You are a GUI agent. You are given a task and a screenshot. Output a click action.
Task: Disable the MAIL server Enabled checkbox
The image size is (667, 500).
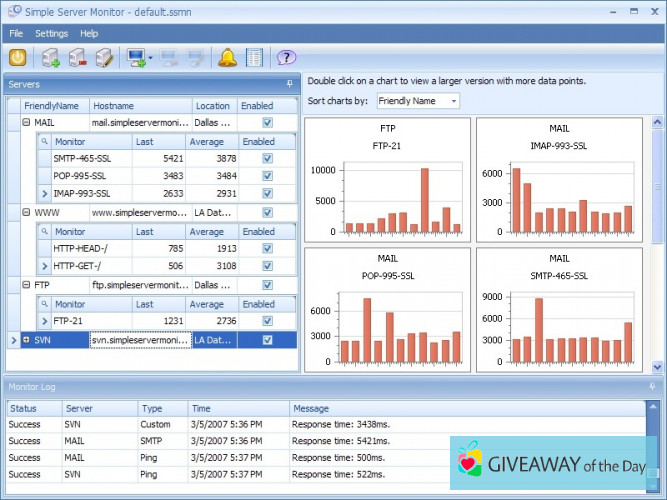[x=267, y=123]
